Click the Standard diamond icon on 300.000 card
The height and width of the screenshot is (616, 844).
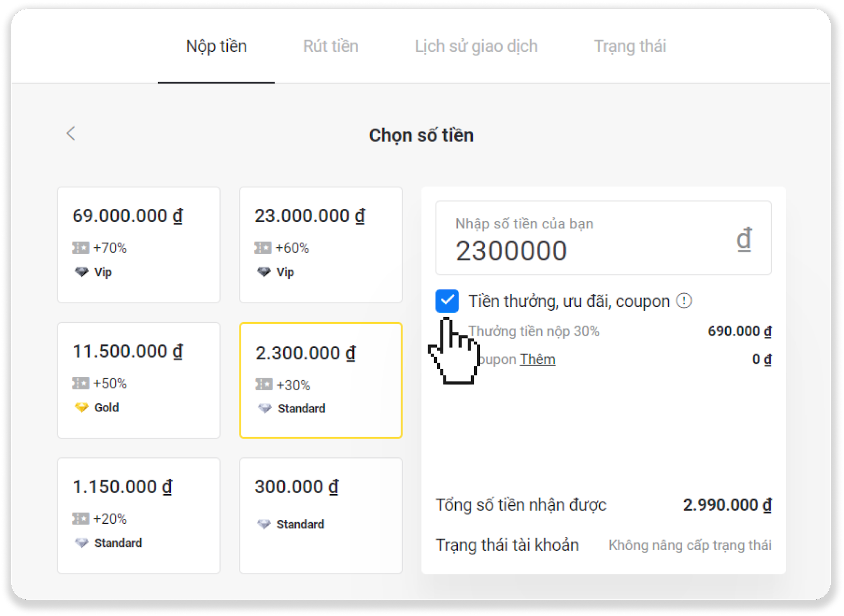(x=264, y=524)
